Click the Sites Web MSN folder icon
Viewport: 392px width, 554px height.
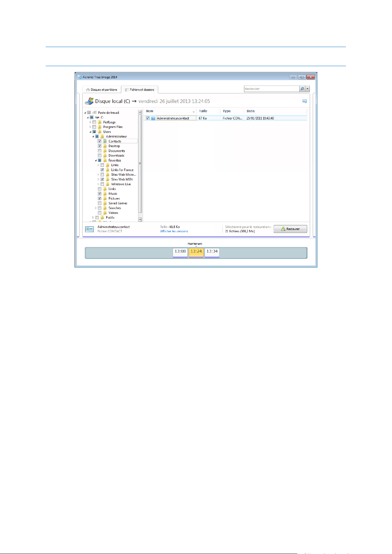108,179
